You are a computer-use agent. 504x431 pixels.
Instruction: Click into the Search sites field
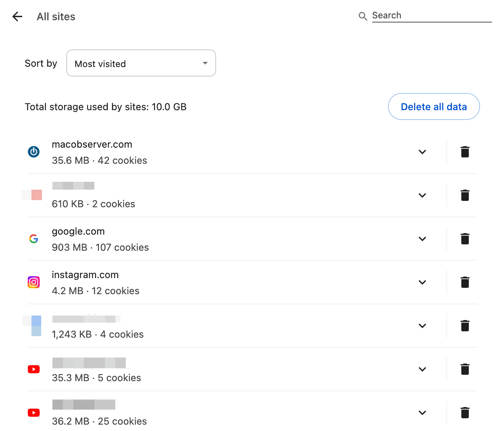pos(431,16)
